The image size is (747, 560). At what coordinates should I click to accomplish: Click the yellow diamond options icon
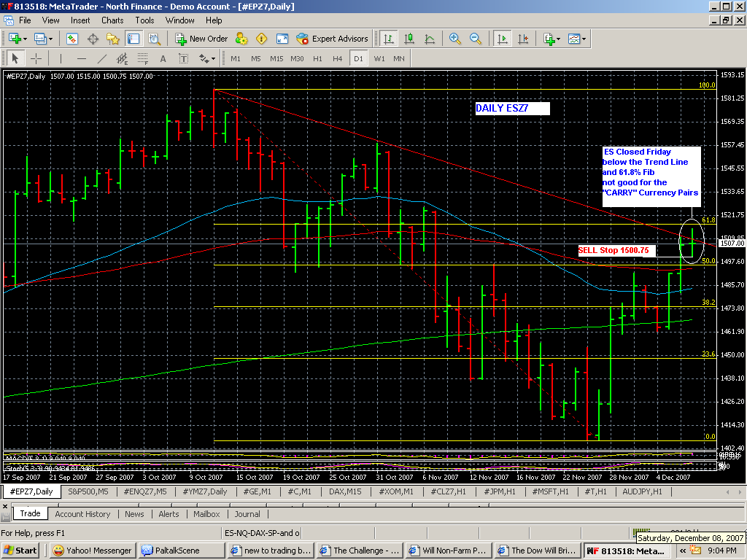[x=262, y=39]
